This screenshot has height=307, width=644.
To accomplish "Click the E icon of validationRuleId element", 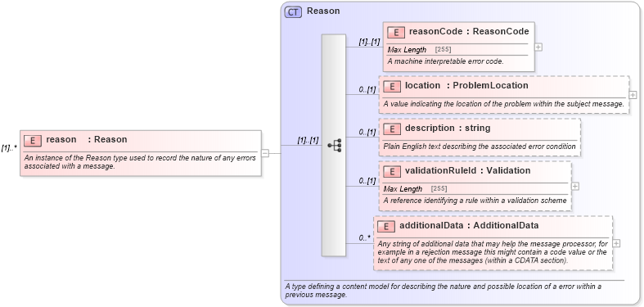I will pos(392,171).
